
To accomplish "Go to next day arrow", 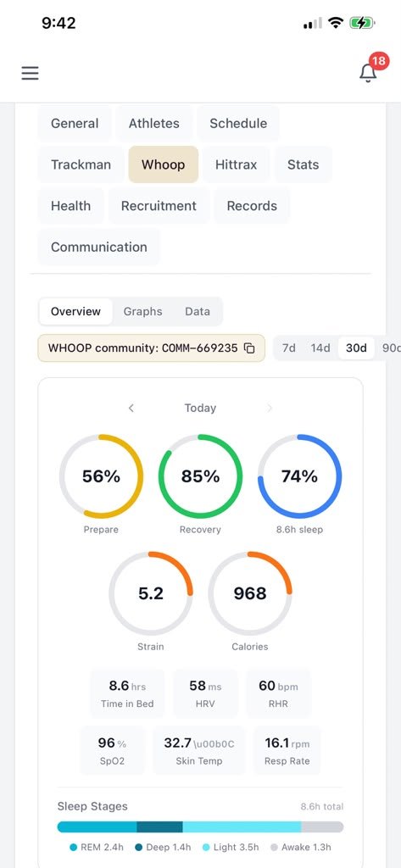I will point(270,408).
